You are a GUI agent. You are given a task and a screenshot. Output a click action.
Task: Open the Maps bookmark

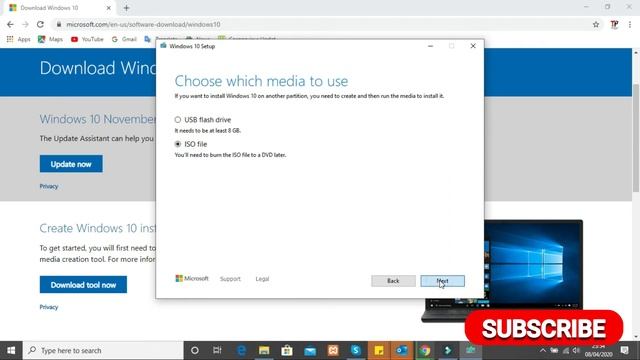click(x=50, y=39)
